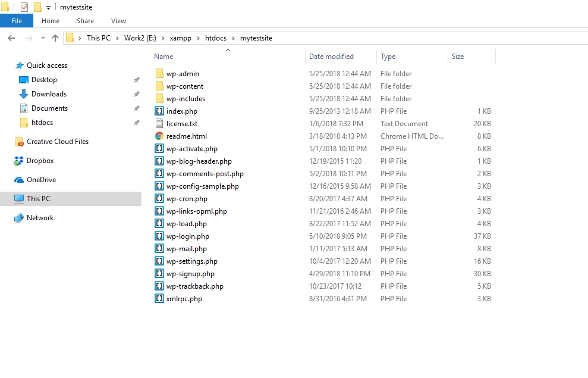
Task: Click the wp-trackback.php file icon
Action: pyautogui.click(x=159, y=286)
